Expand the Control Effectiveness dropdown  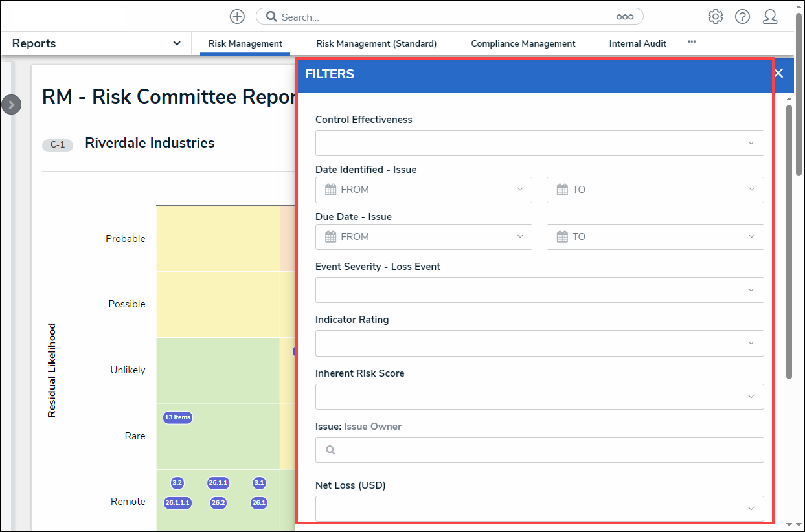click(539, 143)
